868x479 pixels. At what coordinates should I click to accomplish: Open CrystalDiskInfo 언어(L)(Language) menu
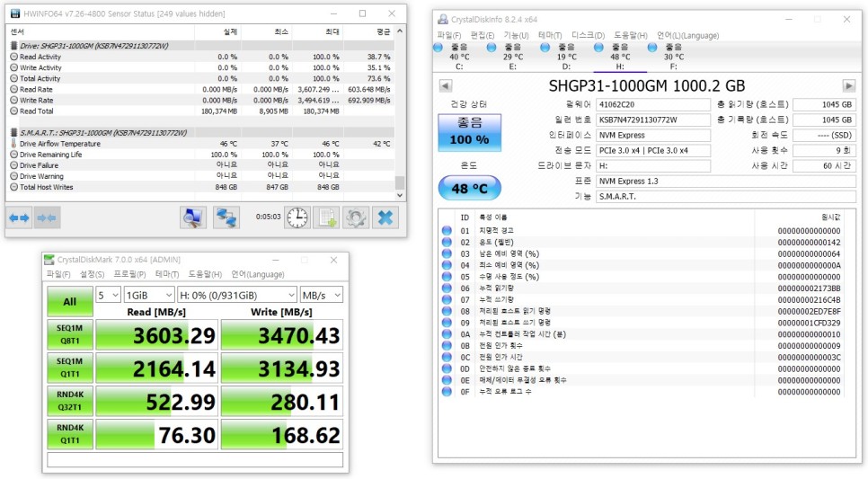688,35
